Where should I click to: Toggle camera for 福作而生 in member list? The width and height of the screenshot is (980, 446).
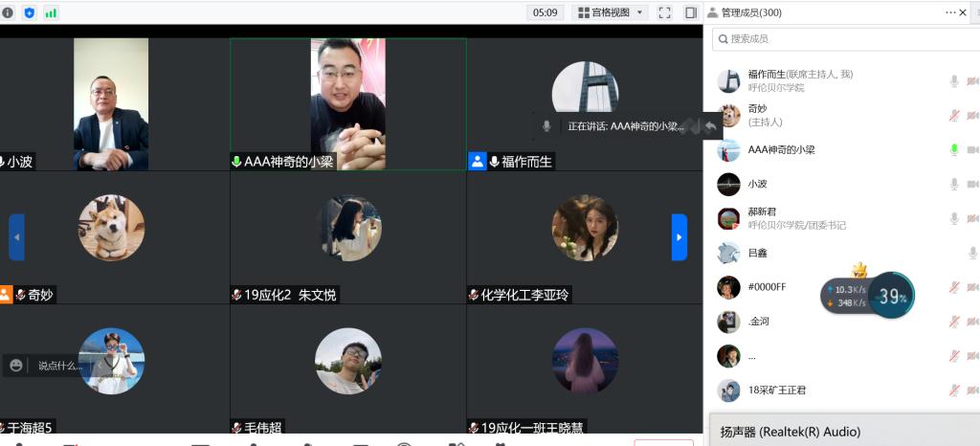point(972,81)
